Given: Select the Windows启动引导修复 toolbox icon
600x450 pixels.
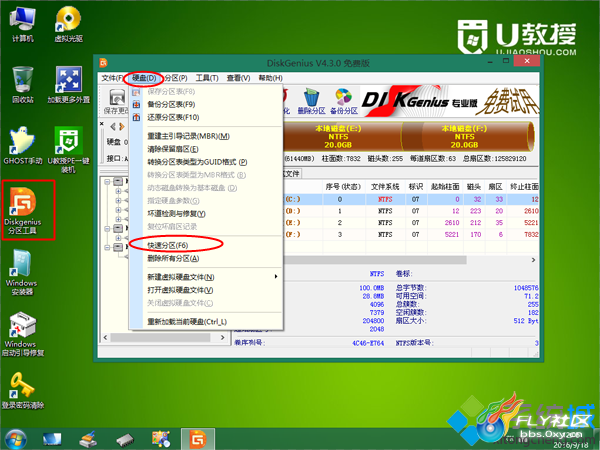Looking at the screenshot, I should tap(23, 334).
